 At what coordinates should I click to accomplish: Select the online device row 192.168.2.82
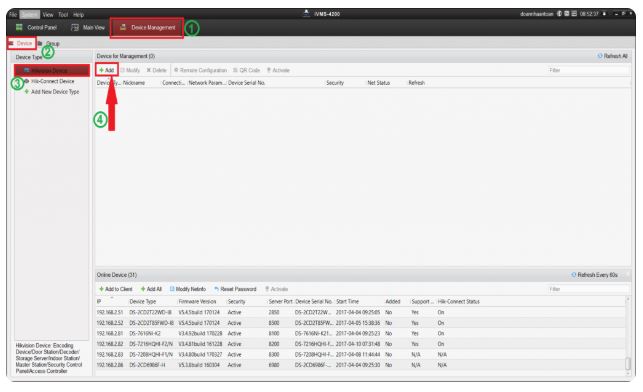(x=360, y=344)
